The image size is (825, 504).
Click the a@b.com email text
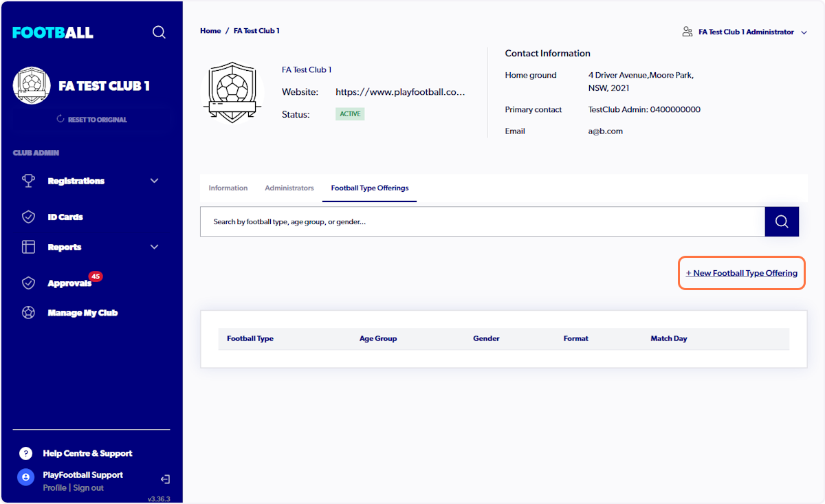click(x=606, y=131)
